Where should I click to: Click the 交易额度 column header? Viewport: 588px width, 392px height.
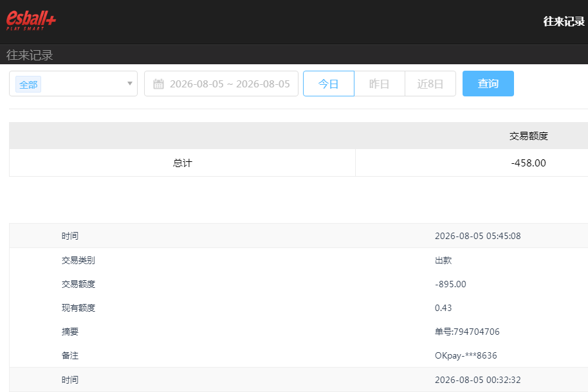pyautogui.click(x=528, y=136)
